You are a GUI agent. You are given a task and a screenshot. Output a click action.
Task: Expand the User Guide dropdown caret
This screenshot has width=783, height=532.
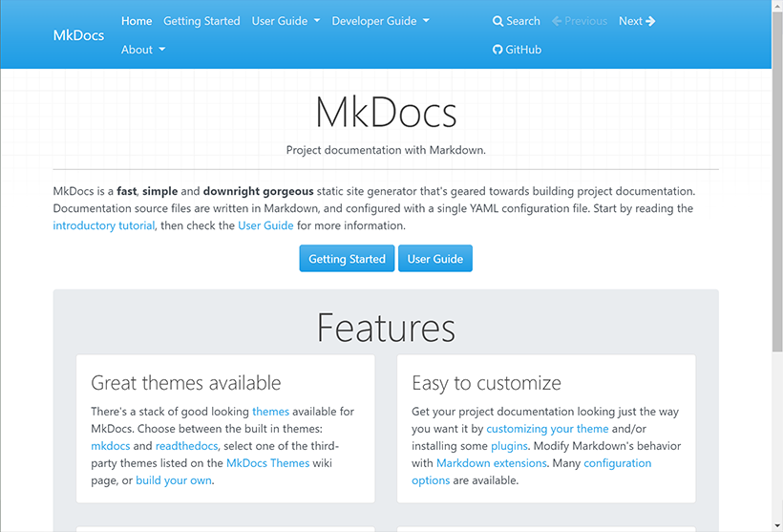pyautogui.click(x=317, y=21)
